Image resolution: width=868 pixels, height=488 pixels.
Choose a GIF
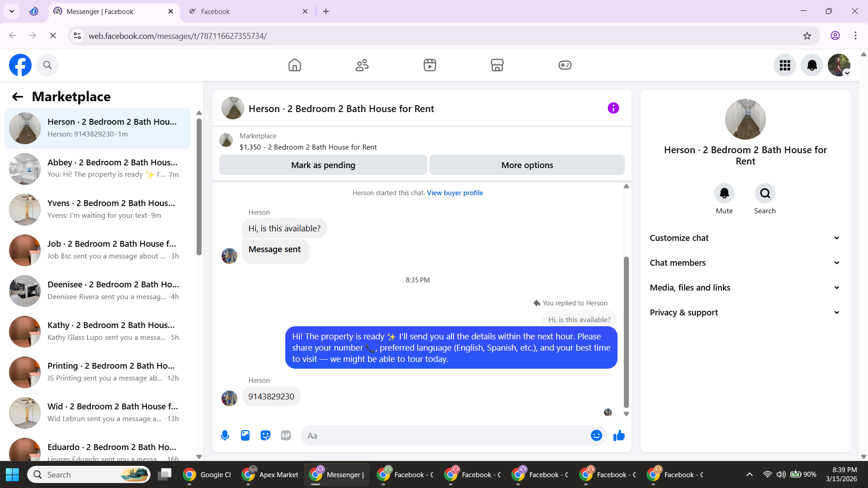click(x=286, y=436)
